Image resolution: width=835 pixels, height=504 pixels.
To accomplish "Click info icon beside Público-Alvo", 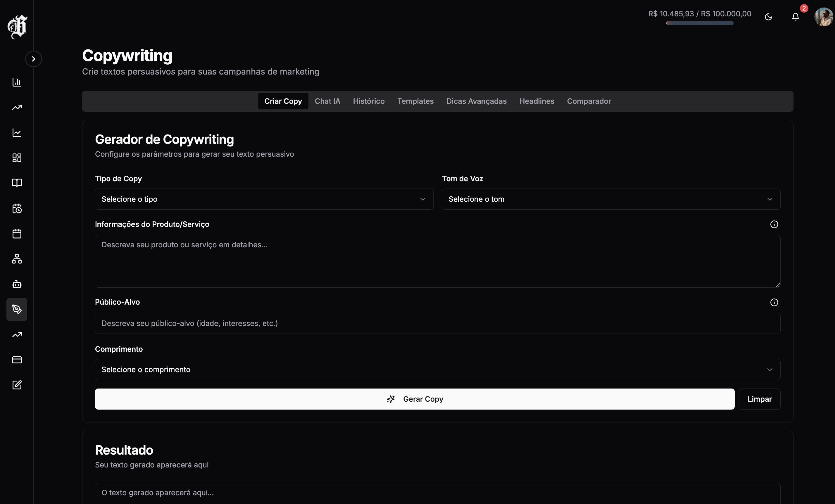I will pyautogui.click(x=774, y=302).
